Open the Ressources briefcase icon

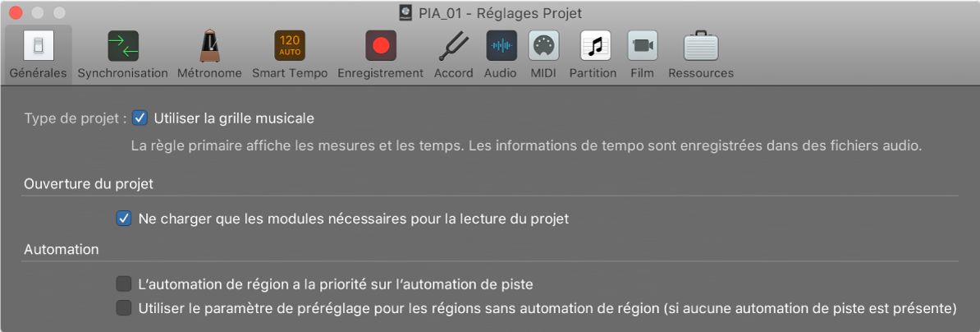pos(700,46)
